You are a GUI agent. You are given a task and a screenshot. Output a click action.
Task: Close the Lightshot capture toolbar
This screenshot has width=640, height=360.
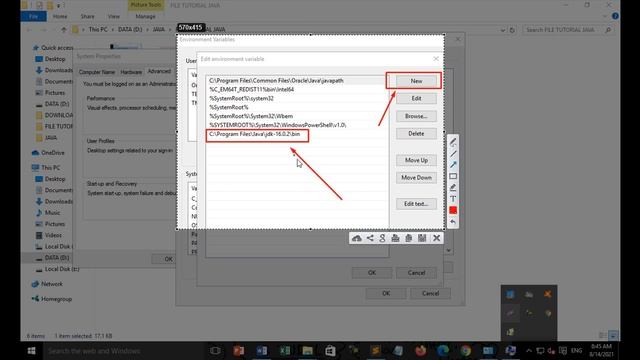tap(437, 238)
